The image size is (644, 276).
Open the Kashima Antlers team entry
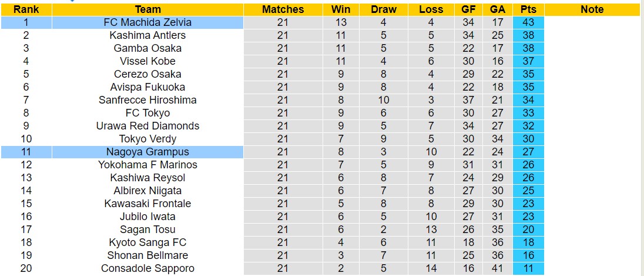(147, 35)
